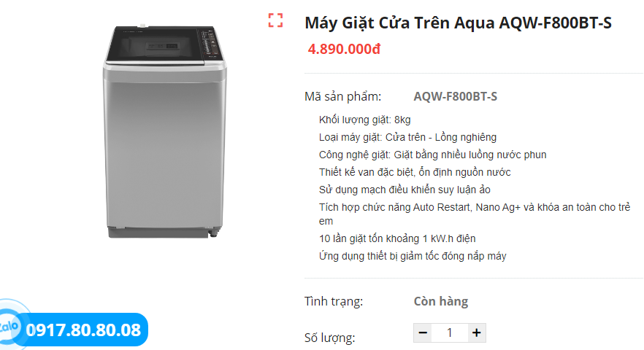
Task: Click the Công nghệ giặt spec line
Action: tap(432, 155)
